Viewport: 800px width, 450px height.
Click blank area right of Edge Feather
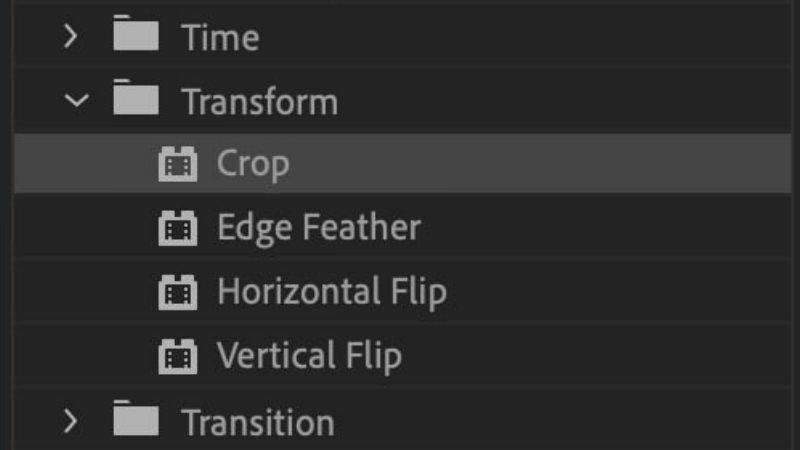(x=600, y=228)
